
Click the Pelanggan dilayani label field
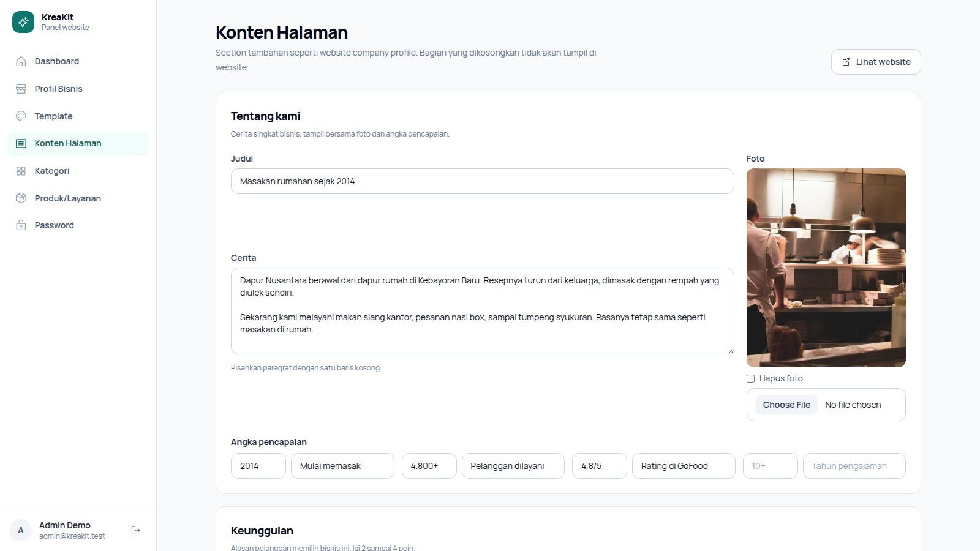click(x=513, y=466)
